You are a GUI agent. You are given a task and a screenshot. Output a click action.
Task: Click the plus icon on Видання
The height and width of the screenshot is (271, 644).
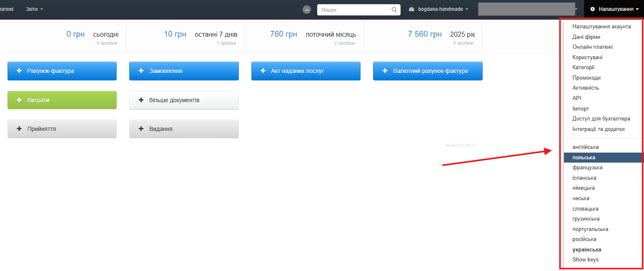(141, 129)
